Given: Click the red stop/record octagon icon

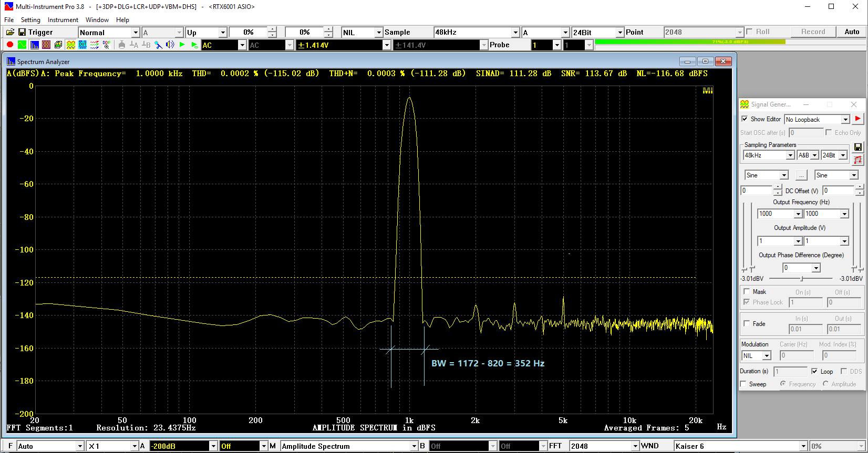Looking at the screenshot, I should coord(9,45).
